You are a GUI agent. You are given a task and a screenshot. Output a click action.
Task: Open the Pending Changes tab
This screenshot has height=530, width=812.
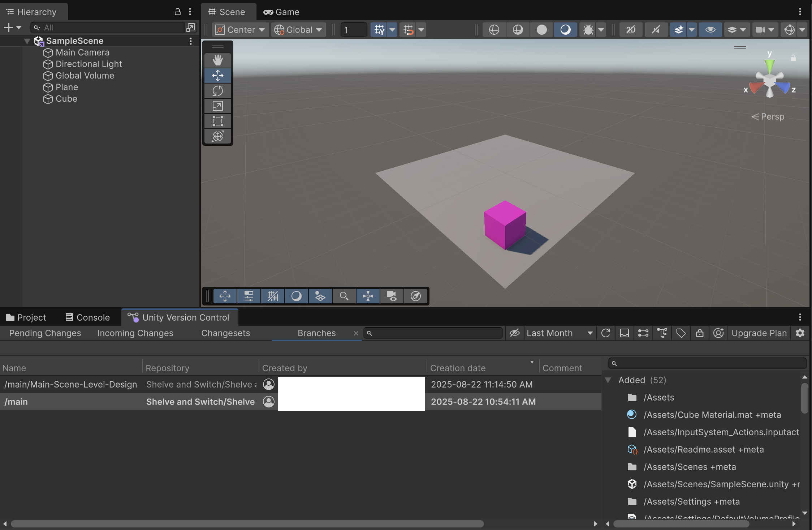point(45,333)
